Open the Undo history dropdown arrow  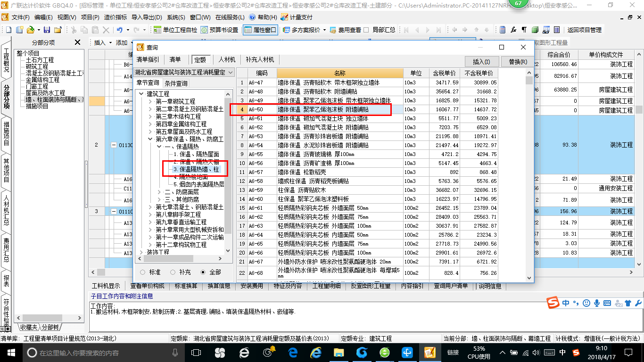point(127,30)
